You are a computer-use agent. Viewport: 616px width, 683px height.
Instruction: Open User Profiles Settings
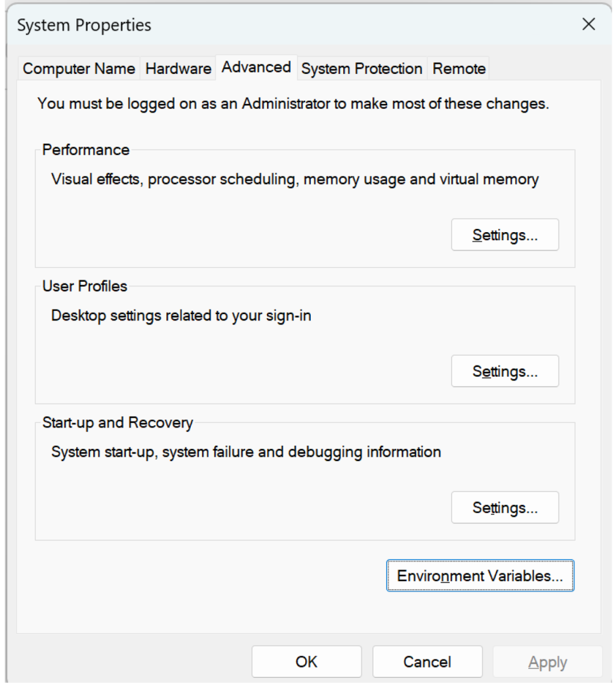(x=504, y=371)
